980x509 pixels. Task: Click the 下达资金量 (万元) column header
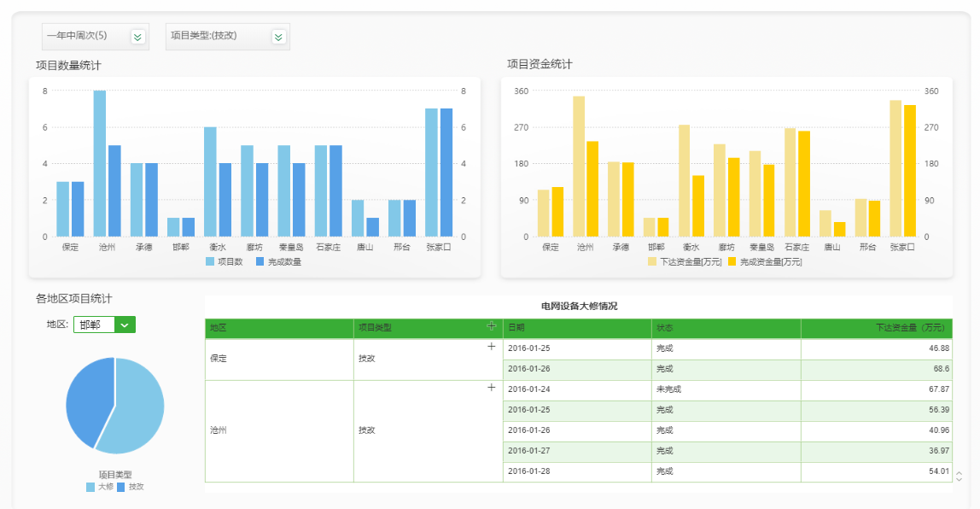tap(877, 328)
